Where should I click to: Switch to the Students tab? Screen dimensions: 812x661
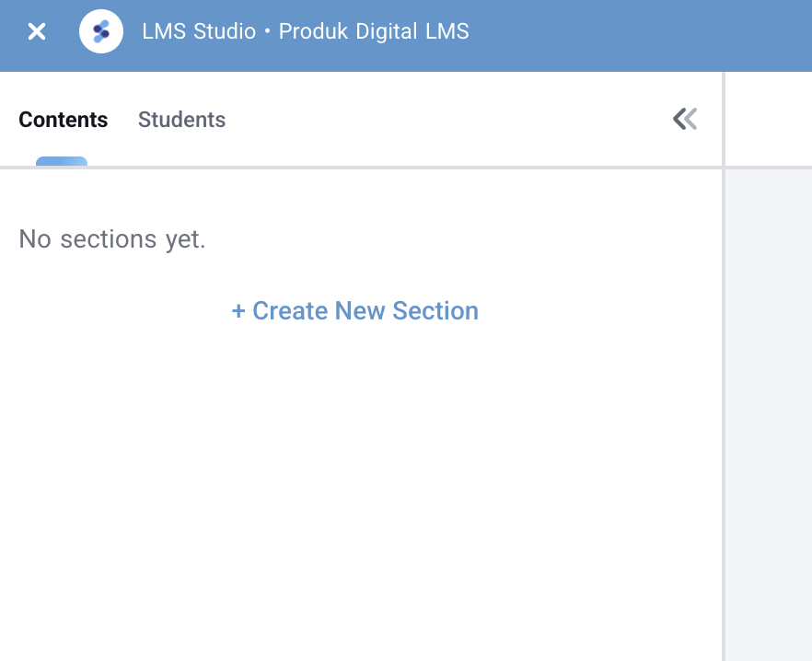[x=181, y=120]
